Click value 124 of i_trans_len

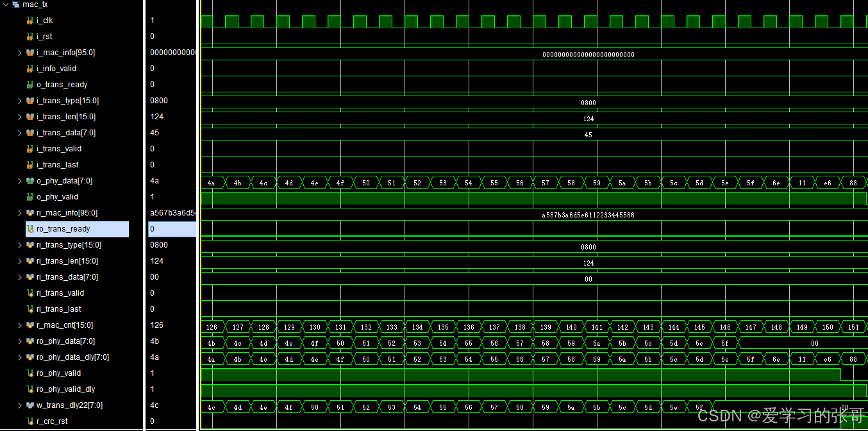(157, 117)
